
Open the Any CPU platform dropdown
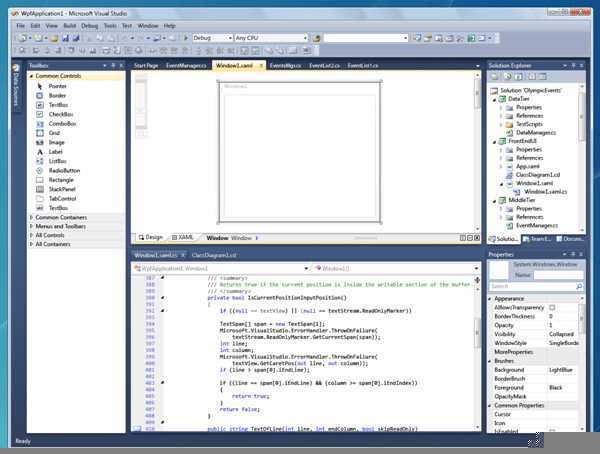(x=305, y=38)
